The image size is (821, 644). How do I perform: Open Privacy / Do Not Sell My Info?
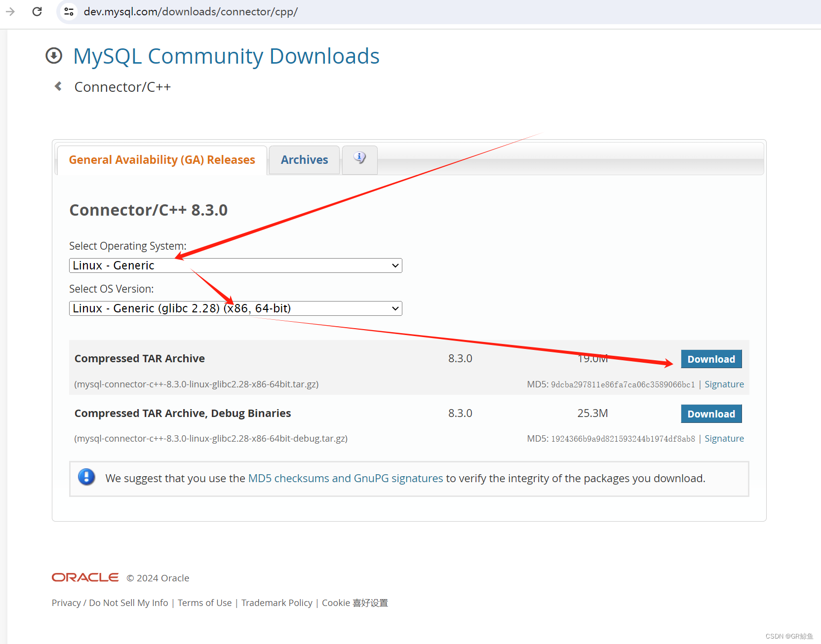[110, 603]
